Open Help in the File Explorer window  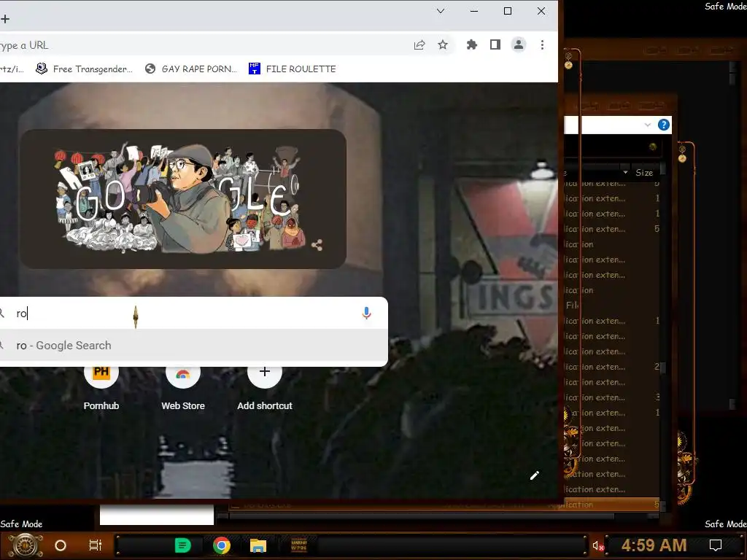(x=664, y=125)
